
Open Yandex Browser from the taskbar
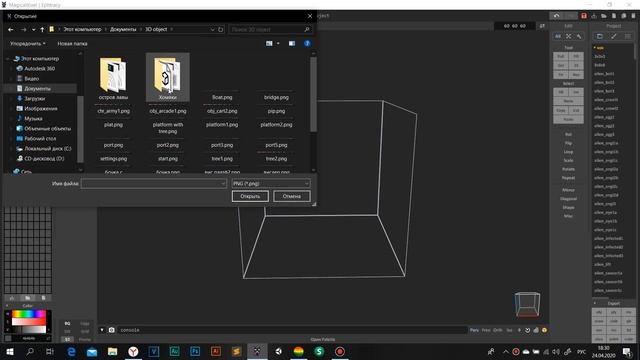pos(133,351)
